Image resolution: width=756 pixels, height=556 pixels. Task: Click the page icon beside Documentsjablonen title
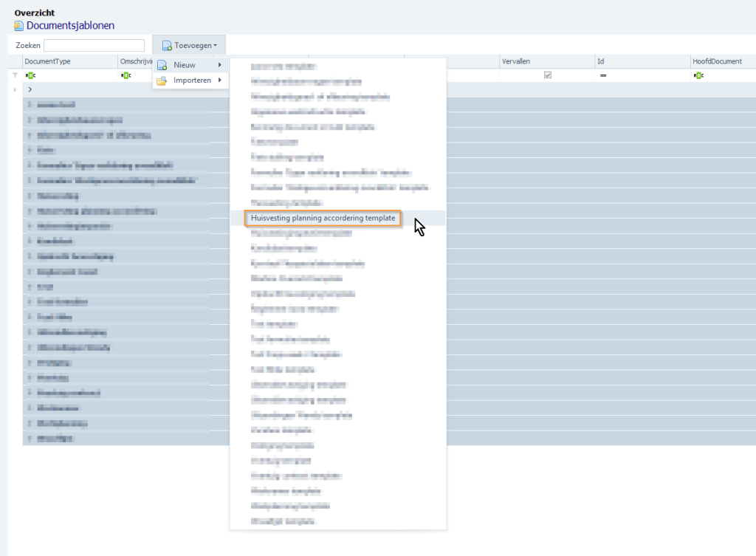[x=17, y=25]
